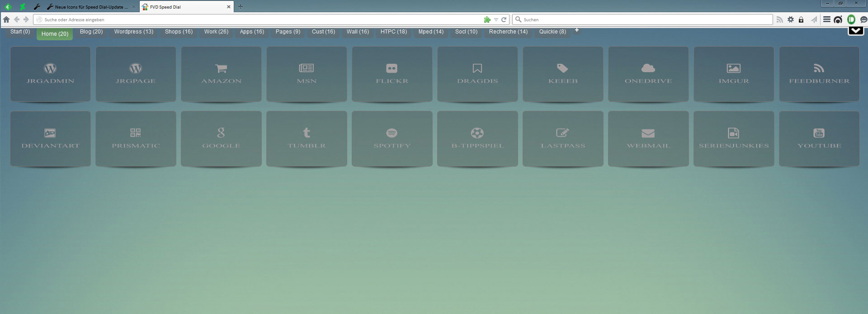Open the JRGADMIN WordPress dial
Screen dimensions: 868x314
pyautogui.click(x=50, y=74)
